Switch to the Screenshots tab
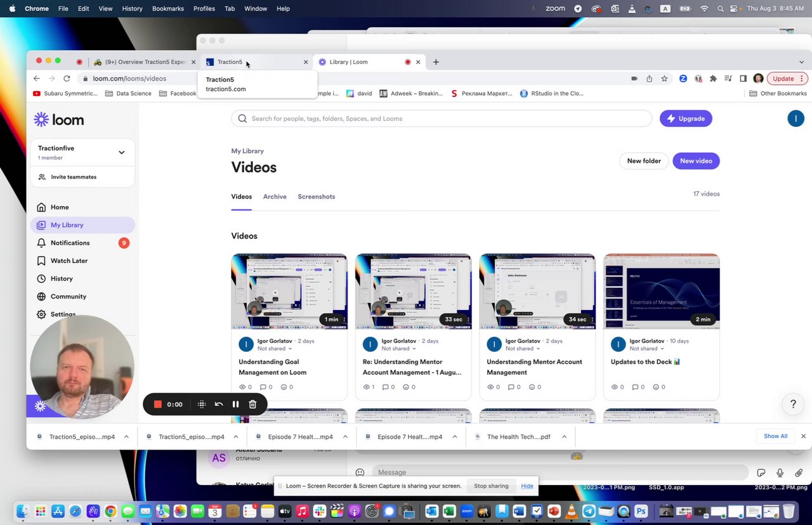 click(x=317, y=197)
